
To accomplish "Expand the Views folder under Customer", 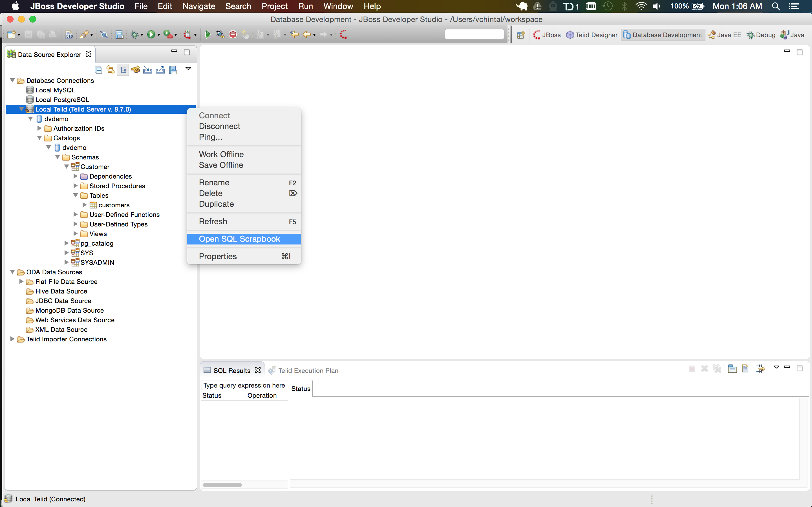I will click(76, 234).
